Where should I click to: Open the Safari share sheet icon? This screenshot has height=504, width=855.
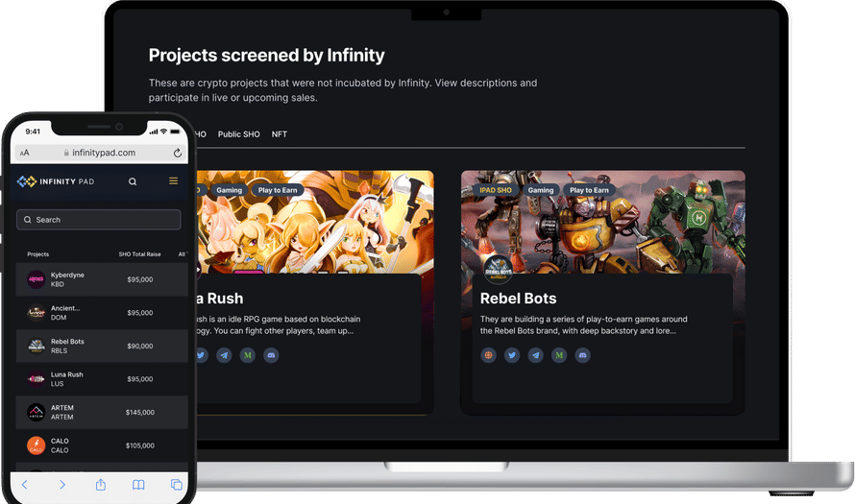coord(100,485)
